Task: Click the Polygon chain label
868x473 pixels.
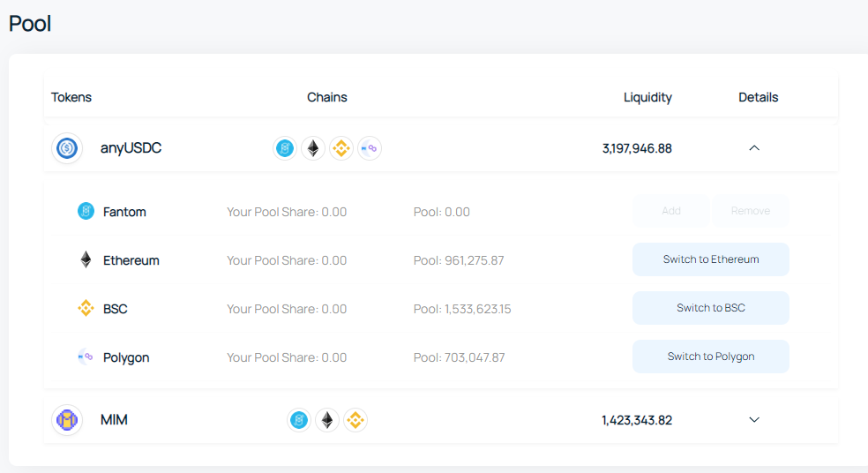Action: coord(126,357)
